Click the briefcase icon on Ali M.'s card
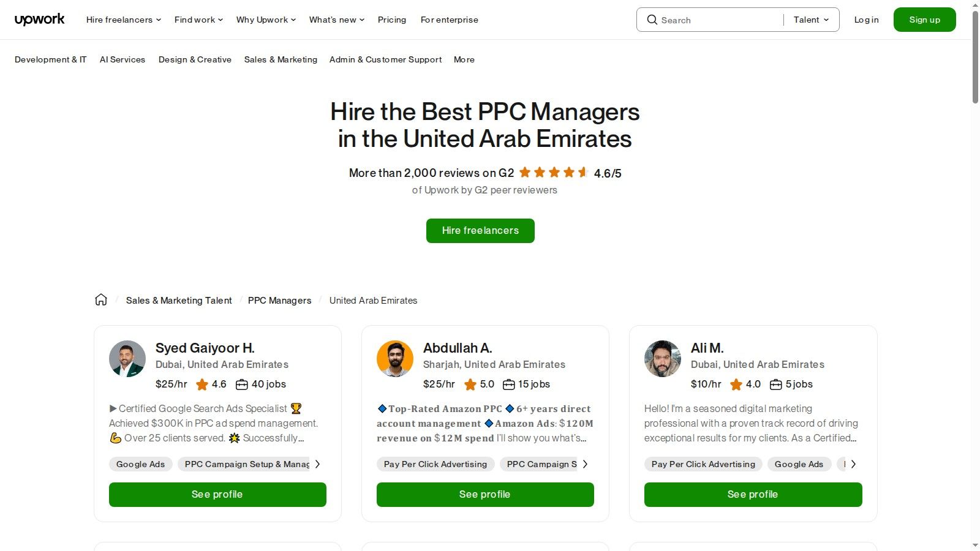 pyautogui.click(x=774, y=384)
